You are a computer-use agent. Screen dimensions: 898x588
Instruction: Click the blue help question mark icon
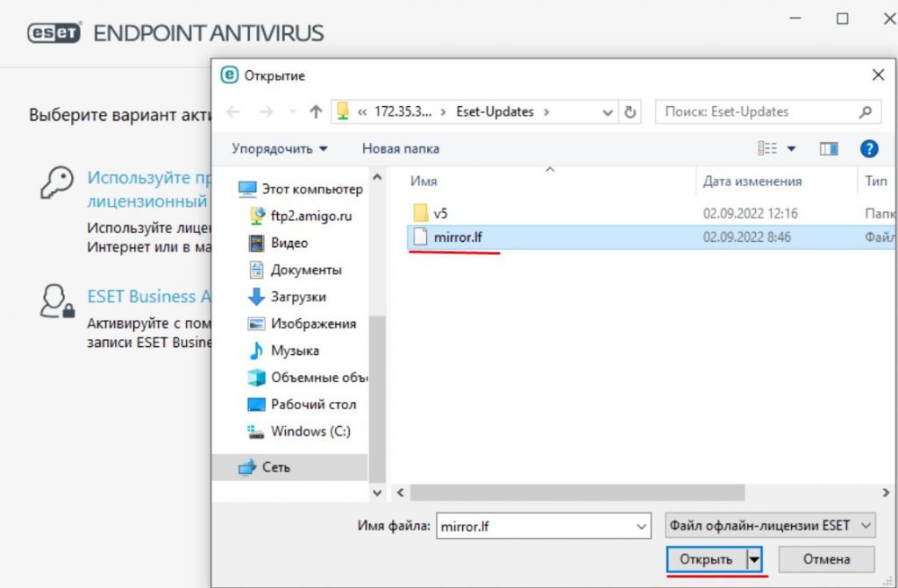pos(869,149)
